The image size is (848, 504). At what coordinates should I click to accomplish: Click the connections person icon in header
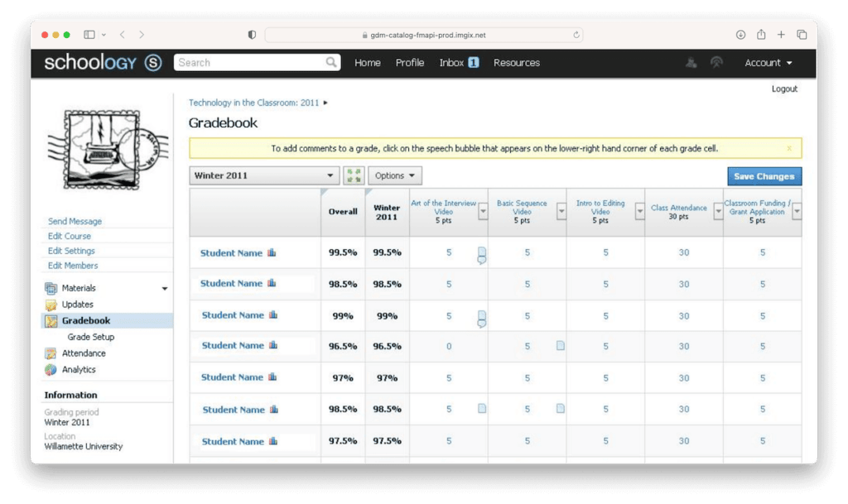click(x=691, y=63)
